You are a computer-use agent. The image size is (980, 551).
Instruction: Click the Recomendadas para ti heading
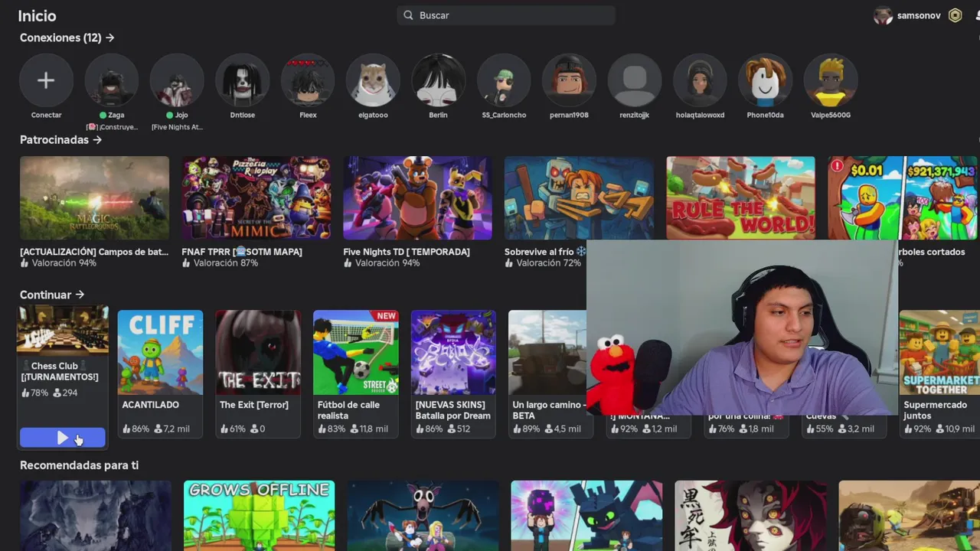[79, 465]
